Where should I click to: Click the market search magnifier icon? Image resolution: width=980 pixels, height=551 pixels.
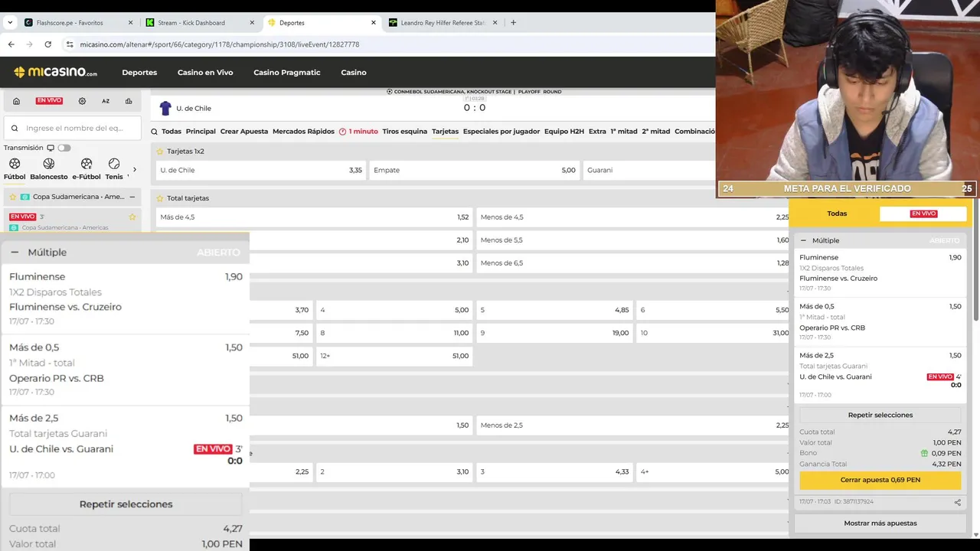pyautogui.click(x=154, y=132)
